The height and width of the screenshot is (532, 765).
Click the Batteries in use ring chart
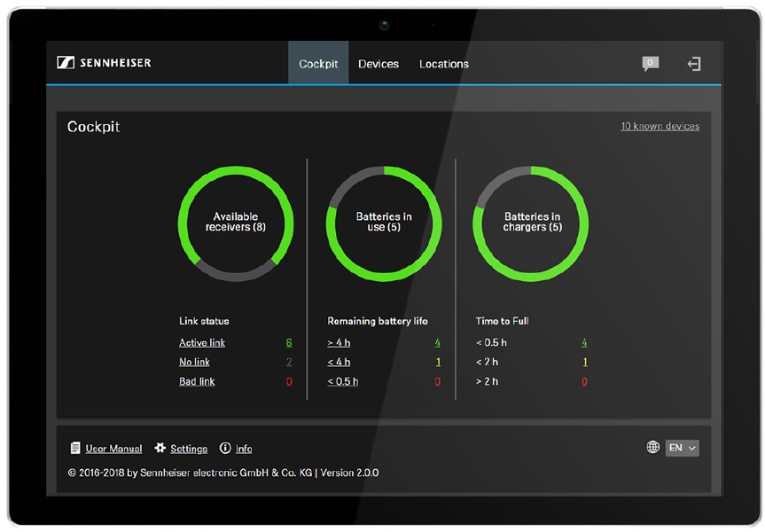point(384,222)
